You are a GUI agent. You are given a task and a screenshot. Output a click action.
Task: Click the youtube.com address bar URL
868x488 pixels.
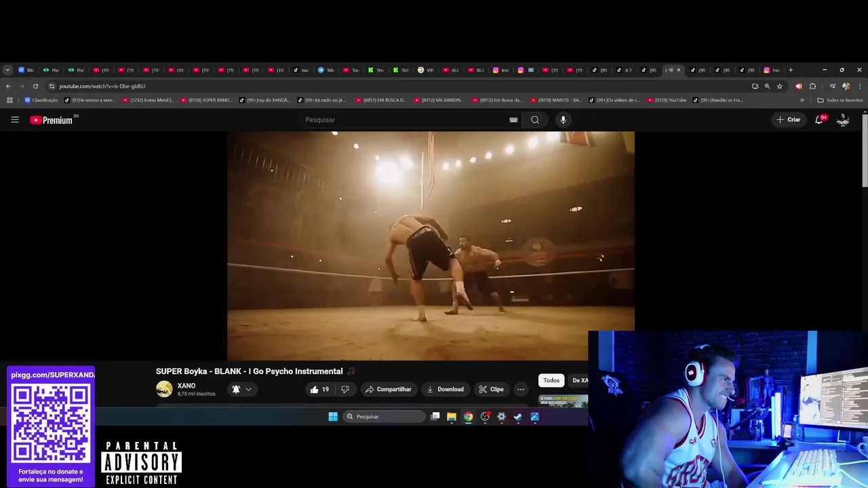102,86
